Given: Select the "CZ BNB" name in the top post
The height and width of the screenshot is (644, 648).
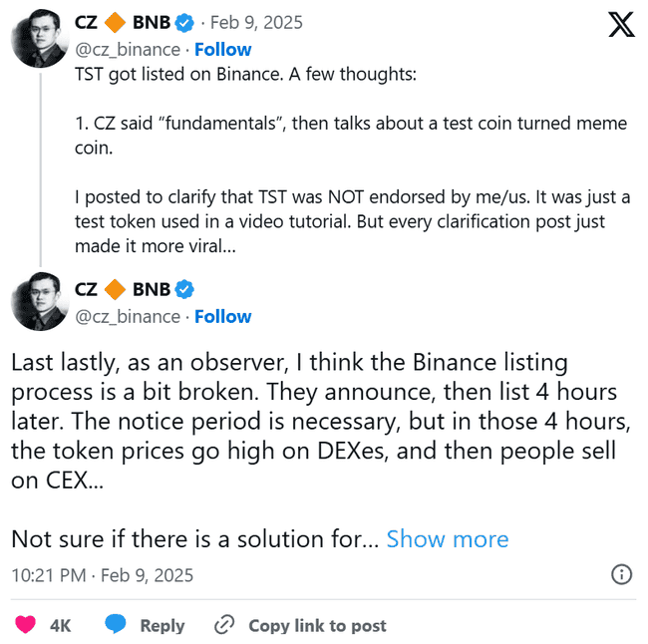Looking at the screenshot, I should pos(122,22).
